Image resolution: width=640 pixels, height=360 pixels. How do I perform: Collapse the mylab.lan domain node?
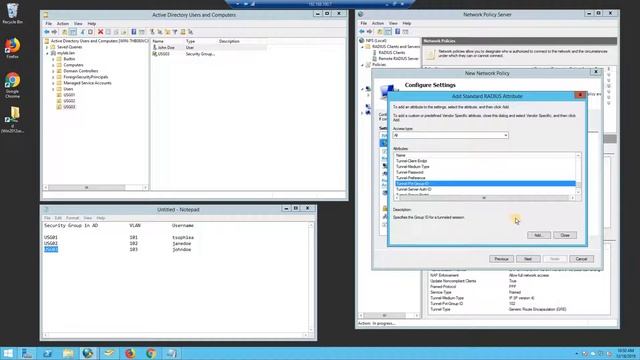[x=47, y=53]
